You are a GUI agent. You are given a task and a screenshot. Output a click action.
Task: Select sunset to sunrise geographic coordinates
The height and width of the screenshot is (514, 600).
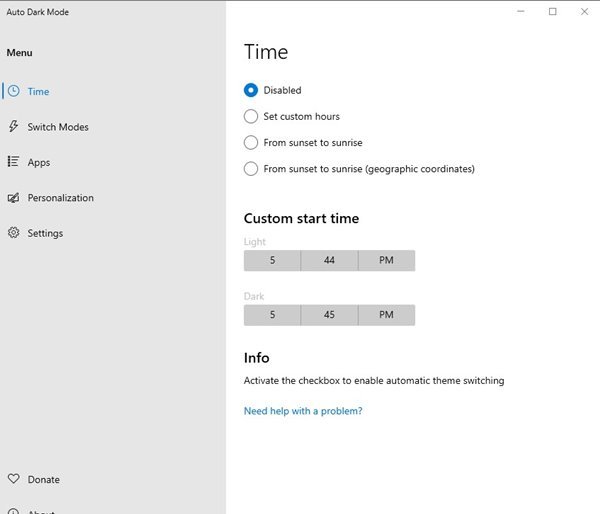(x=251, y=169)
